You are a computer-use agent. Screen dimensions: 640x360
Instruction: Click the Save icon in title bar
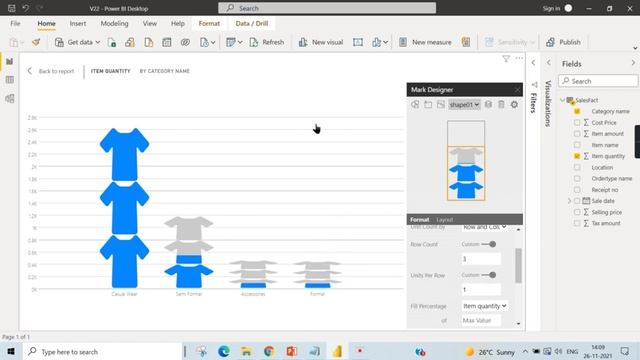click(11, 8)
